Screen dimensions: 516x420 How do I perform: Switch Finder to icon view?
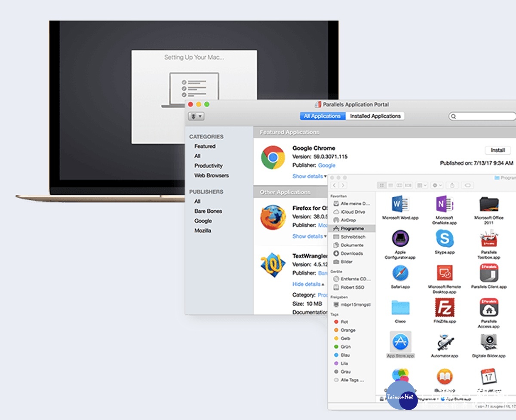click(x=381, y=185)
